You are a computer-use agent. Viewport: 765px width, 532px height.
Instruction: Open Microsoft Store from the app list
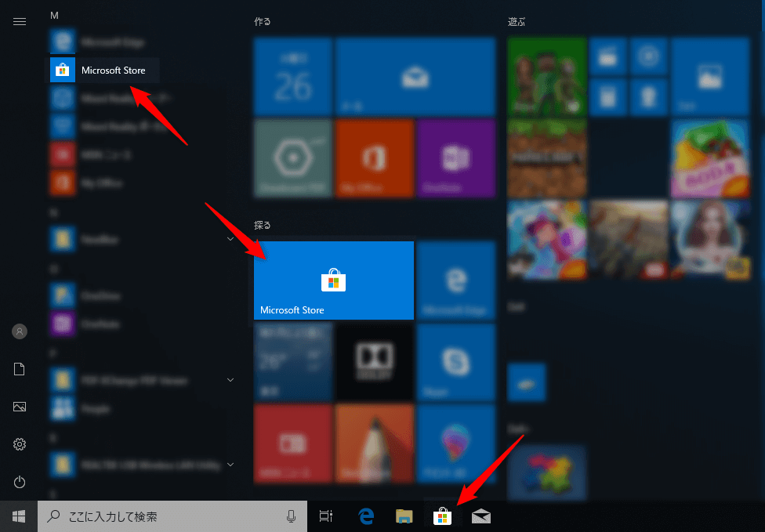(104, 71)
